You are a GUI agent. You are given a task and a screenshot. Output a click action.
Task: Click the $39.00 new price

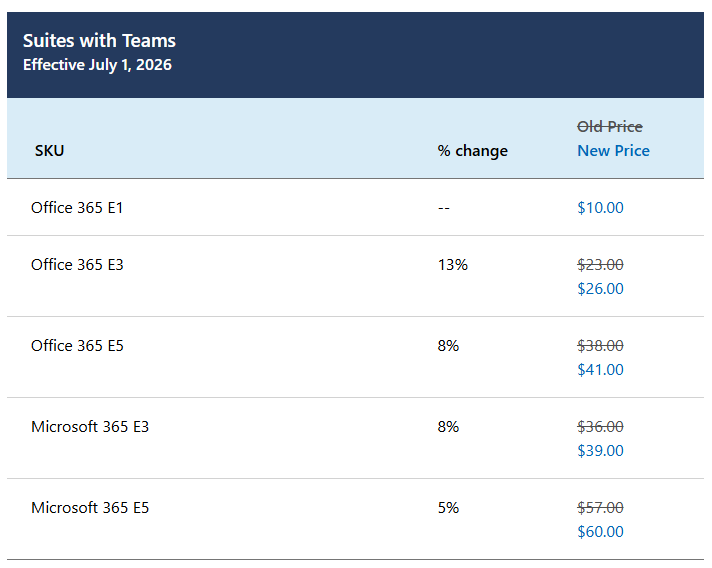[x=600, y=451]
